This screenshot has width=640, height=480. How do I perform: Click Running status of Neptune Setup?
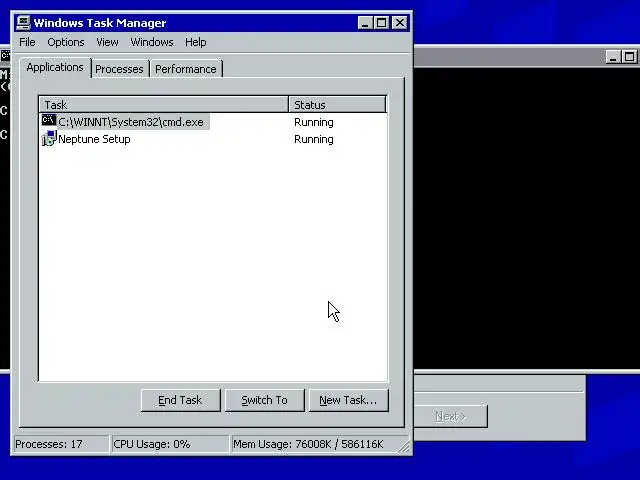coord(313,139)
